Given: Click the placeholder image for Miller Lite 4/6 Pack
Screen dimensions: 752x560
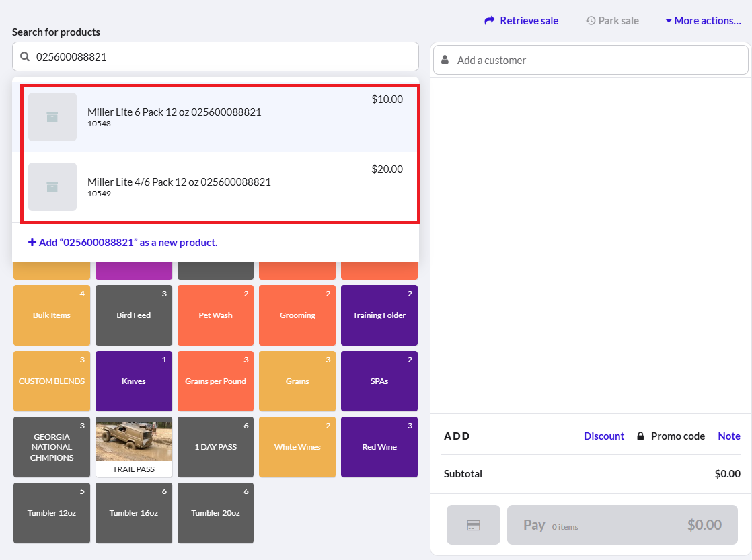Looking at the screenshot, I should (52, 187).
